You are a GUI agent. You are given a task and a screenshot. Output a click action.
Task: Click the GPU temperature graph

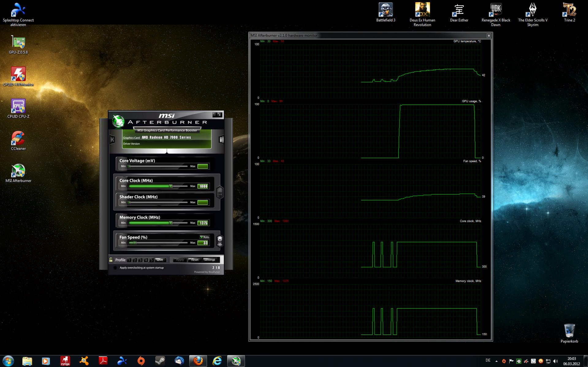(370, 71)
